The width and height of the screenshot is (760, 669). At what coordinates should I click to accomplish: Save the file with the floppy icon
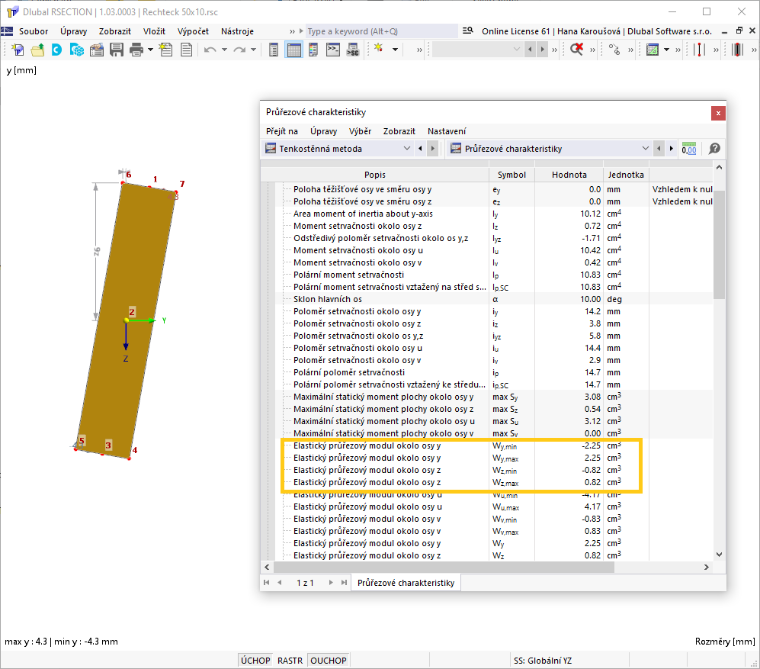[116, 49]
